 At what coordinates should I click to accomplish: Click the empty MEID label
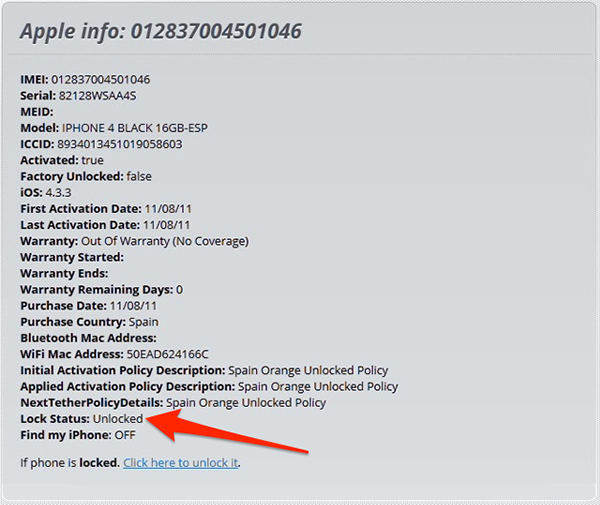[37, 112]
